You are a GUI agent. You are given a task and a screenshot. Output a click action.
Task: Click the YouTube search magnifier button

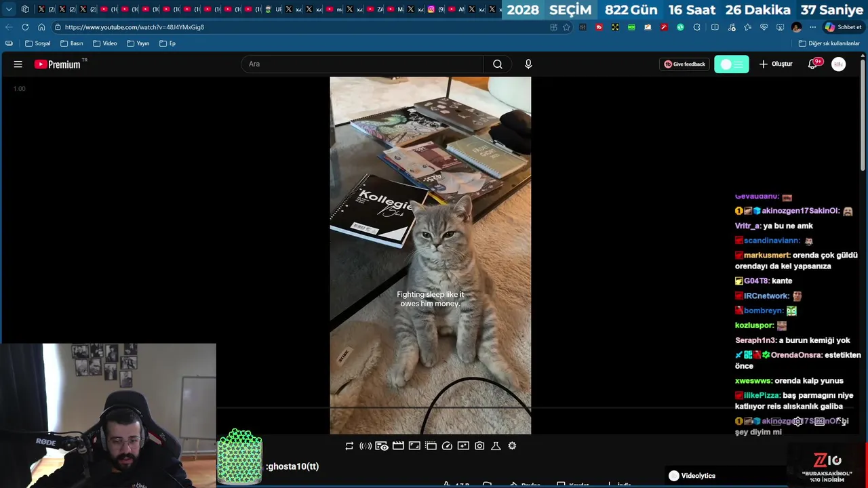[498, 64]
